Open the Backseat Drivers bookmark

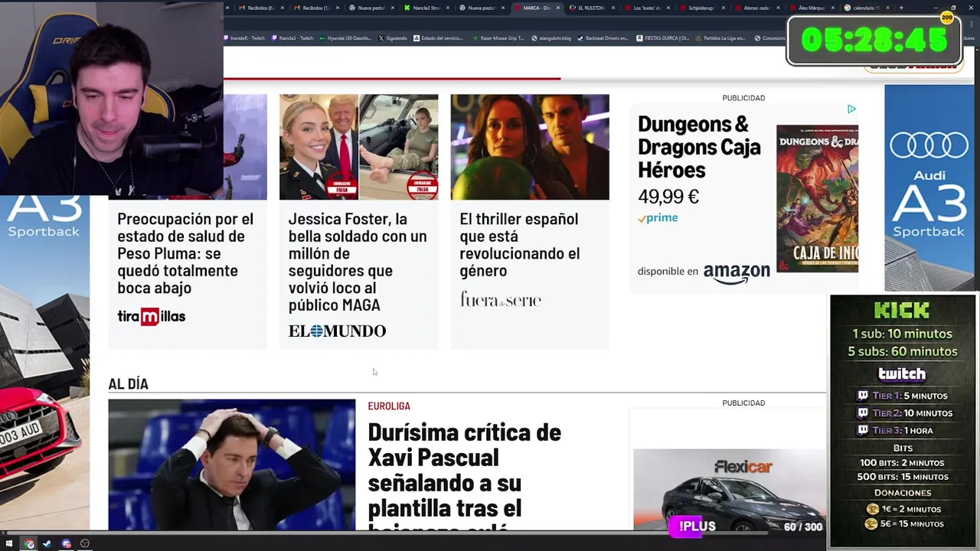603,37
